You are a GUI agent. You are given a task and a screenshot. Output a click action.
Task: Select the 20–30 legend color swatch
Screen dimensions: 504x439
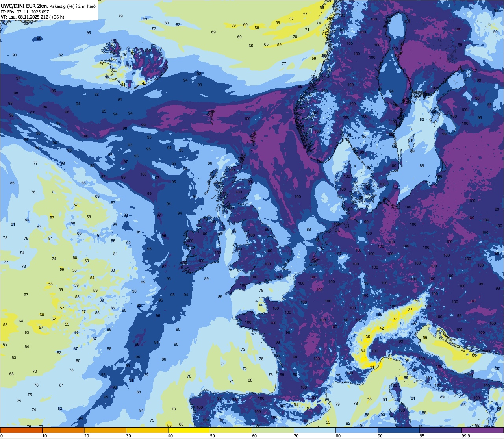105,430
